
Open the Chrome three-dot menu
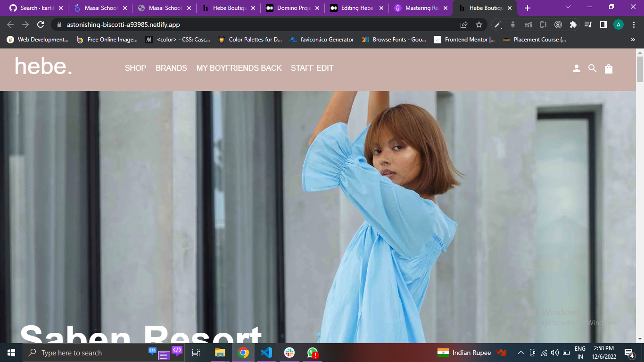coord(634,24)
